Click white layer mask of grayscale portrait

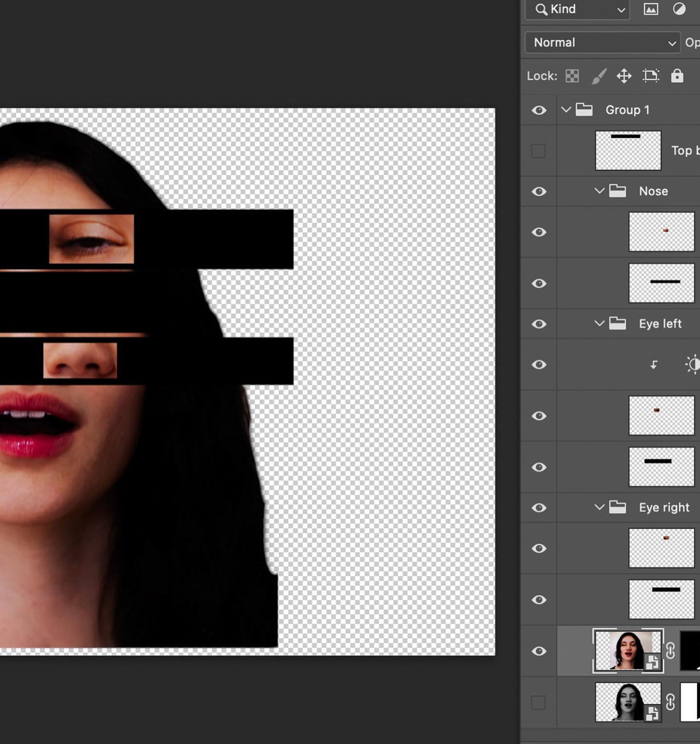691,702
